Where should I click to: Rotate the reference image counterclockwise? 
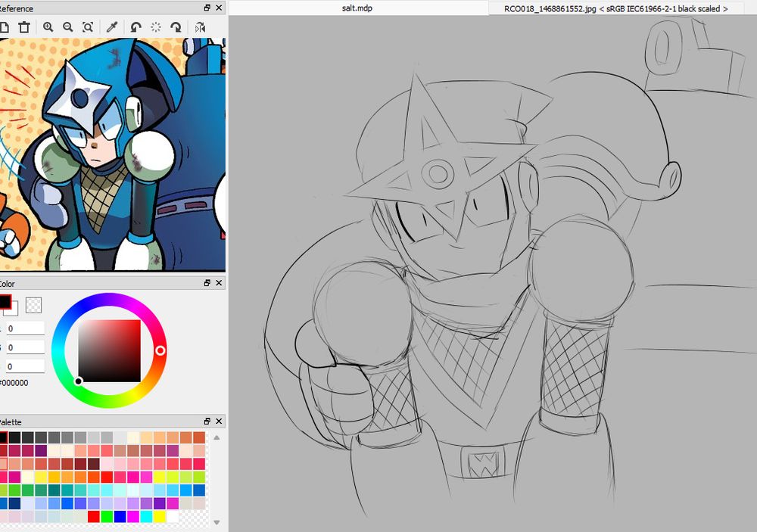(x=136, y=27)
